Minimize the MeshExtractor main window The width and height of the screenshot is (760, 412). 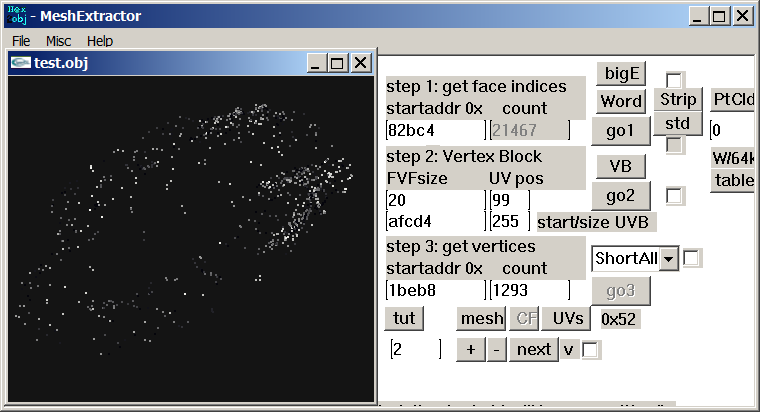click(697, 16)
